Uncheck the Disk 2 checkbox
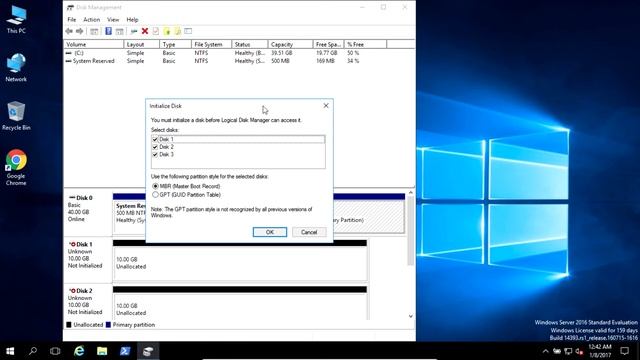 click(155, 147)
